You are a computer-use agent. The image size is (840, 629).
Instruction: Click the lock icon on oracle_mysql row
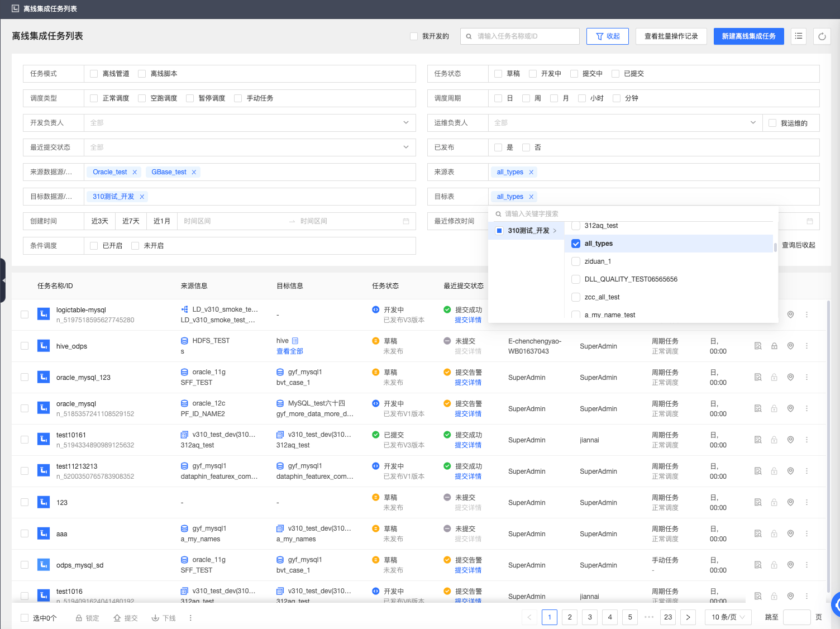point(774,408)
